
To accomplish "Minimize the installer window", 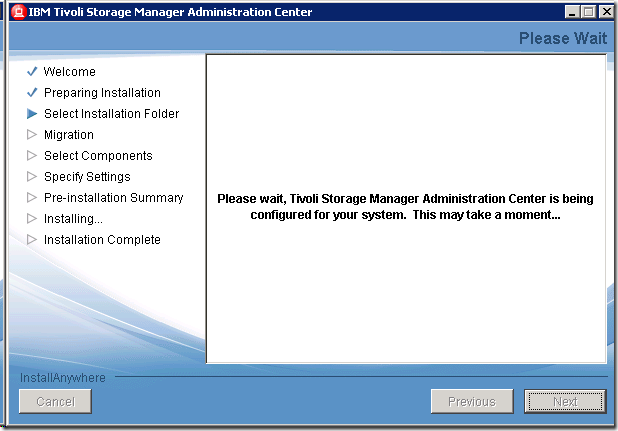I will [571, 12].
